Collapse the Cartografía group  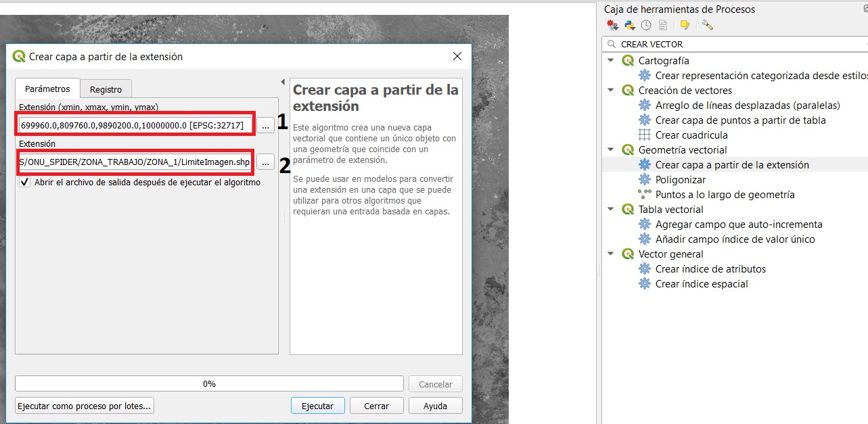point(611,61)
